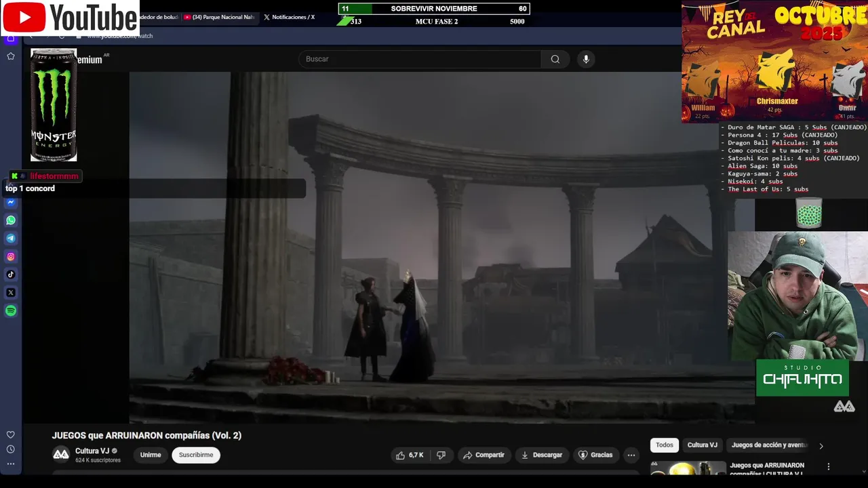Click the sidebar bookmarks star icon

coord(11,56)
